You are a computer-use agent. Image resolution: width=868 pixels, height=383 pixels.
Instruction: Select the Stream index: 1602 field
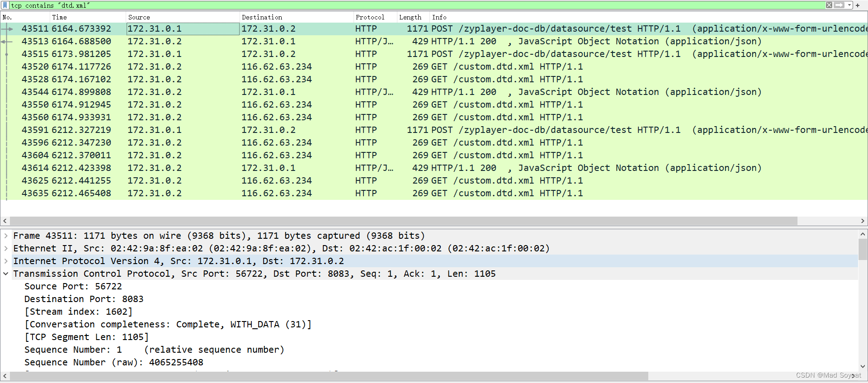pos(79,312)
